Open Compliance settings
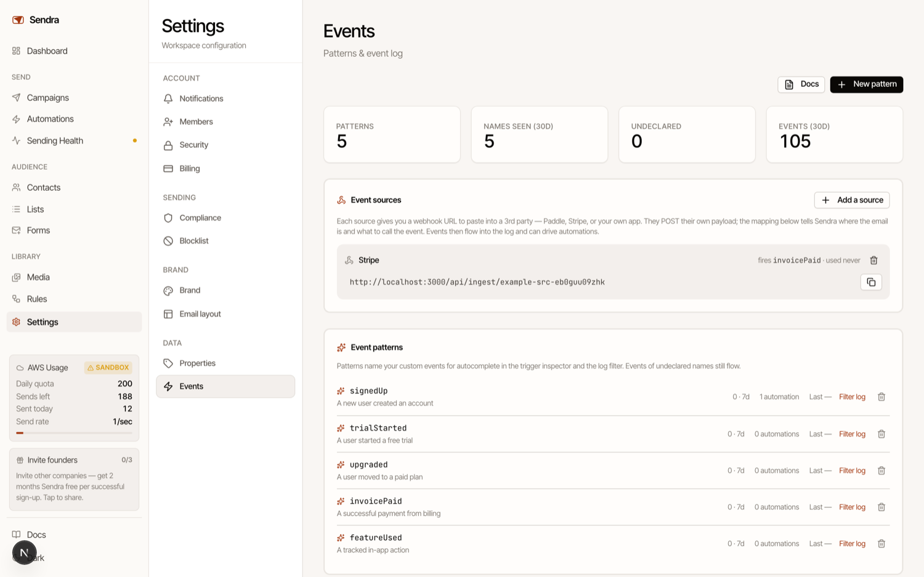This screenshot has height=577, width=924. (225, 217)
